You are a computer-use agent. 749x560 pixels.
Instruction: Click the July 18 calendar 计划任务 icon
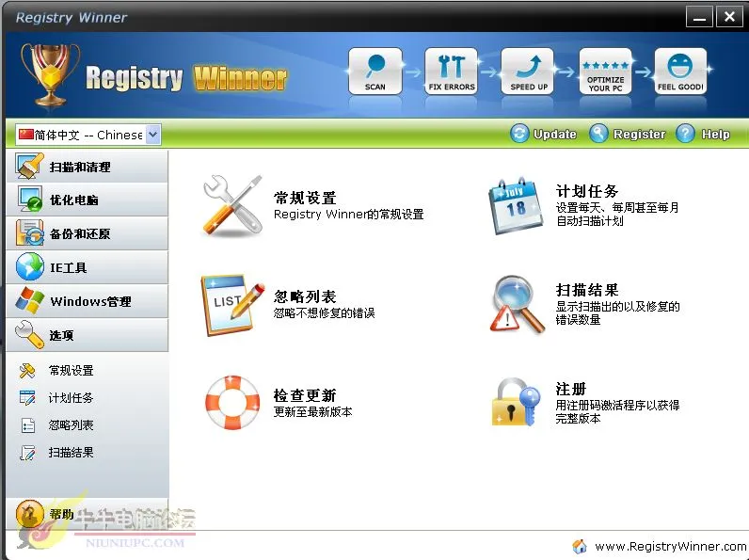[516, 206]
